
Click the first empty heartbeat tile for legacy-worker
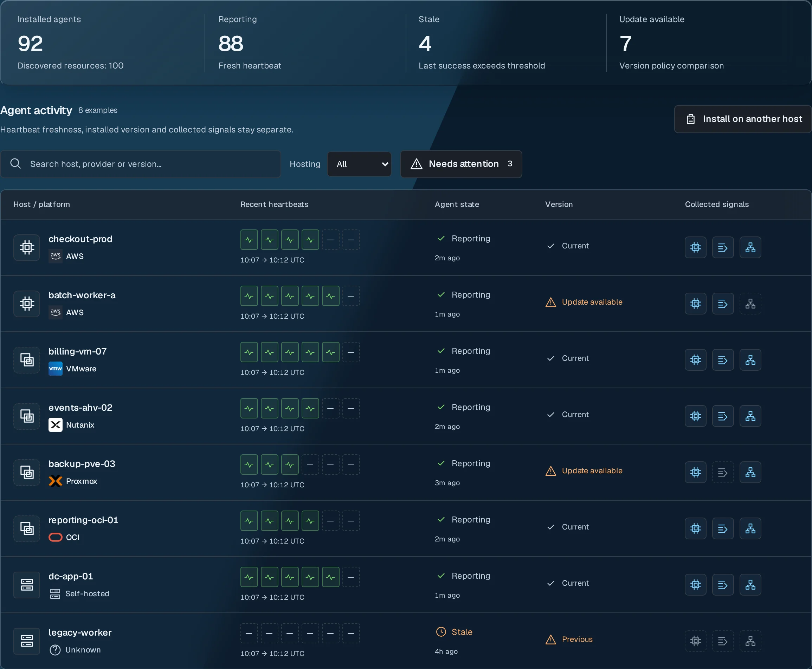pyautogui.click(x=249, y=634)
